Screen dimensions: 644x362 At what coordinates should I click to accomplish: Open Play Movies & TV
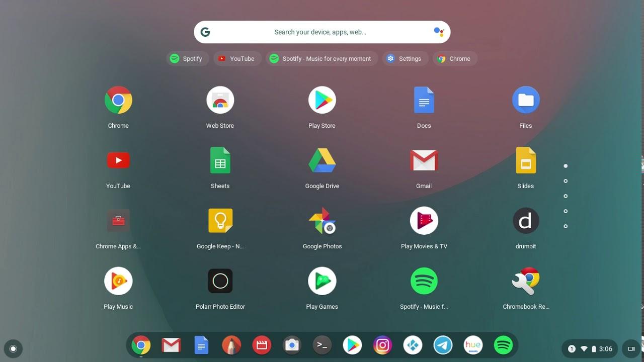(x=424, y=221)
